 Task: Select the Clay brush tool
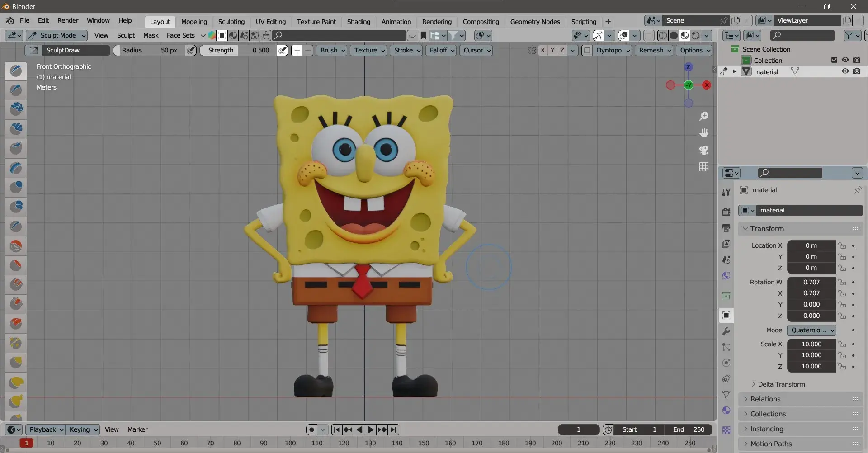[16, 109]
